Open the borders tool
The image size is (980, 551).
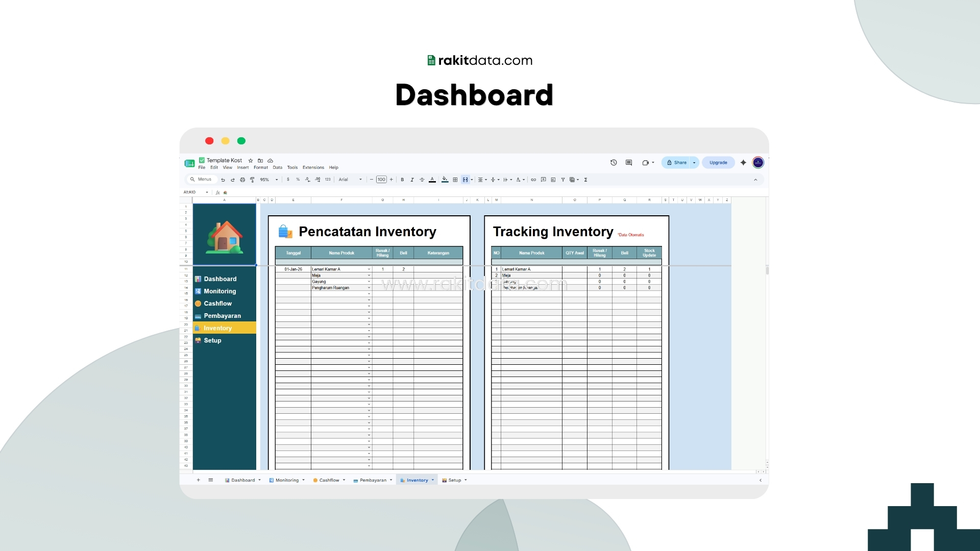click(x=455, y=180)
